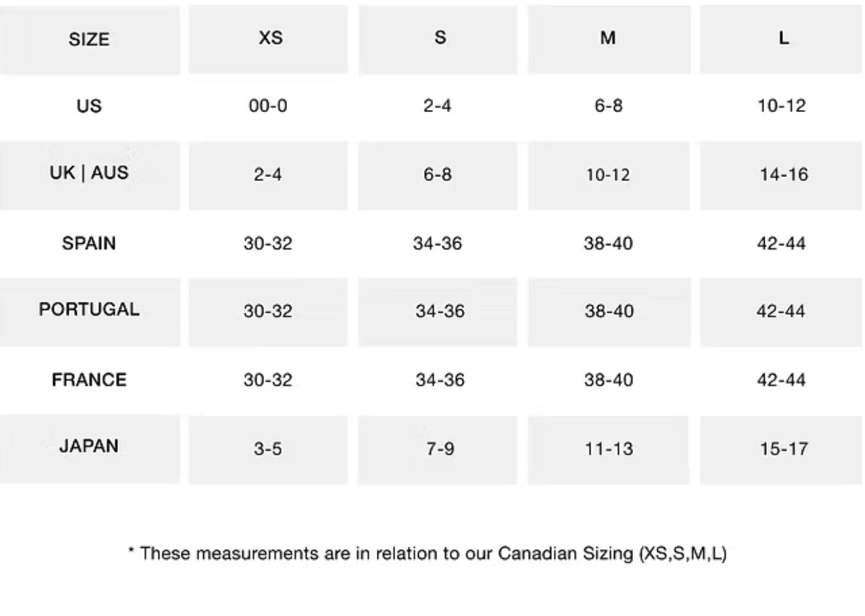This screenshot has width=865, height=616.
Task: Select the M column header
Action: coord(607,38)
